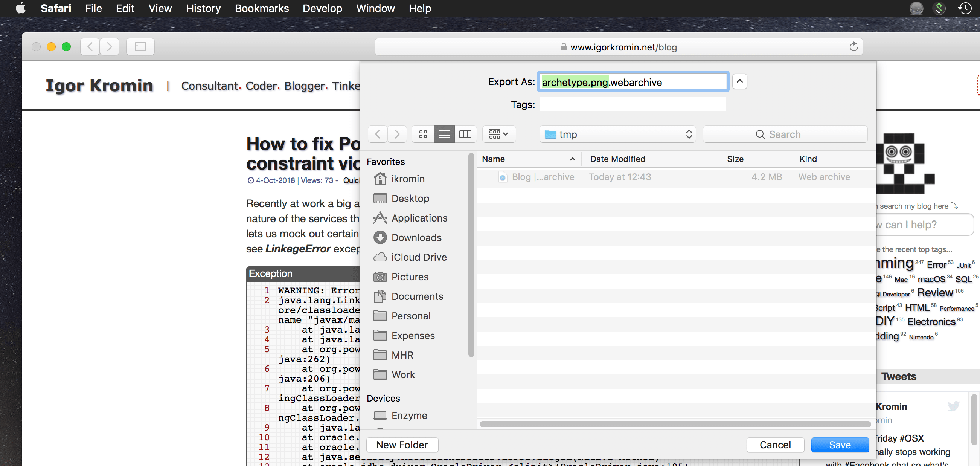Viewport: 980px width, 466px height.
Task: Switch save dialog to icon view
Action: tap(423, 134)
